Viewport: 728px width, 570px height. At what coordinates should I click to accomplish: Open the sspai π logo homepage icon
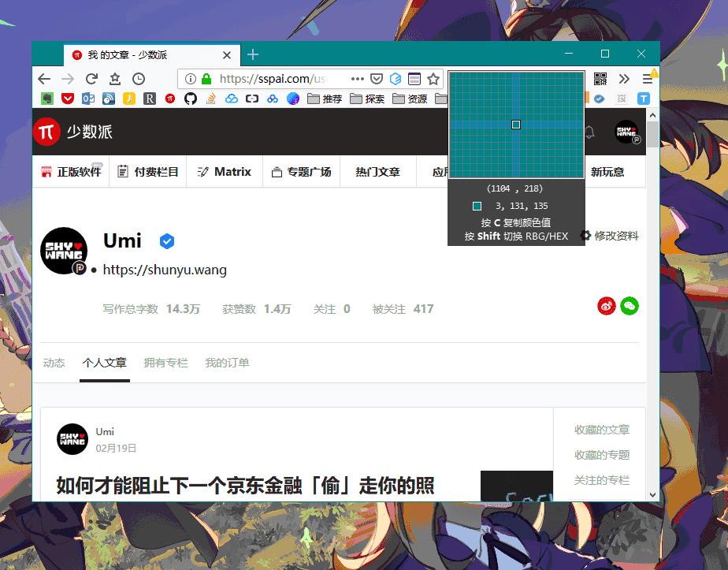[45, 132]
